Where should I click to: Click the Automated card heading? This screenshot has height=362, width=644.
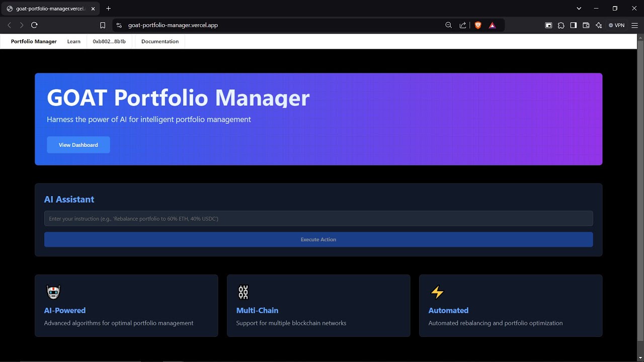click(x=448, y=311)
